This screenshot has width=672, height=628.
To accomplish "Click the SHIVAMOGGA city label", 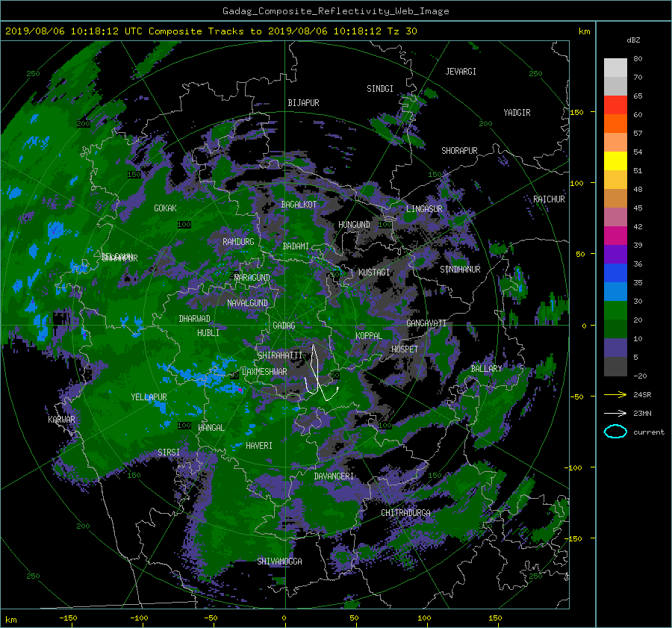I will click(x=279, y=561).
